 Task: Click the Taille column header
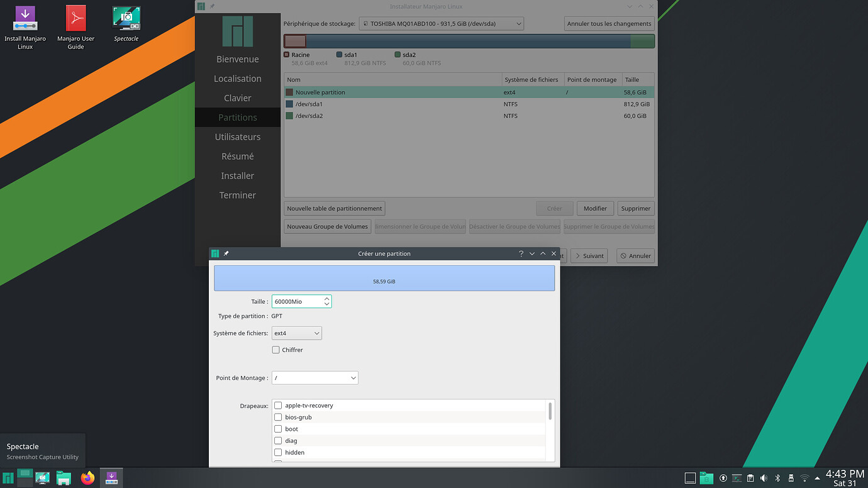(x=638, y=80)
